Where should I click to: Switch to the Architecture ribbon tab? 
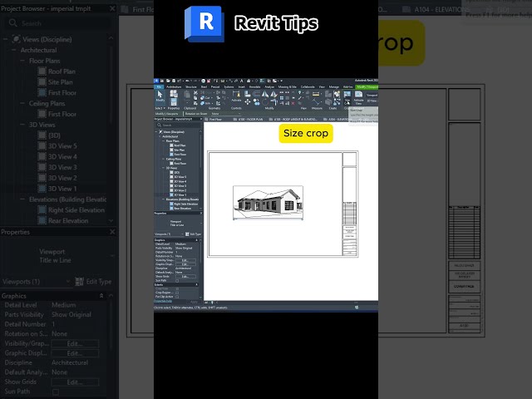pyautogui.click(x=174, y=86)
